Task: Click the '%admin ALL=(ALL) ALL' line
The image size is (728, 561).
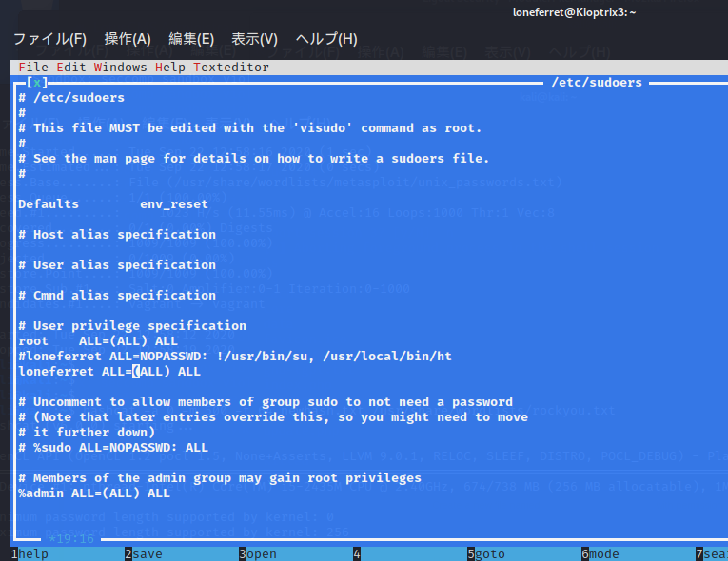Action: pyautogui.click(x=94, y=493)
